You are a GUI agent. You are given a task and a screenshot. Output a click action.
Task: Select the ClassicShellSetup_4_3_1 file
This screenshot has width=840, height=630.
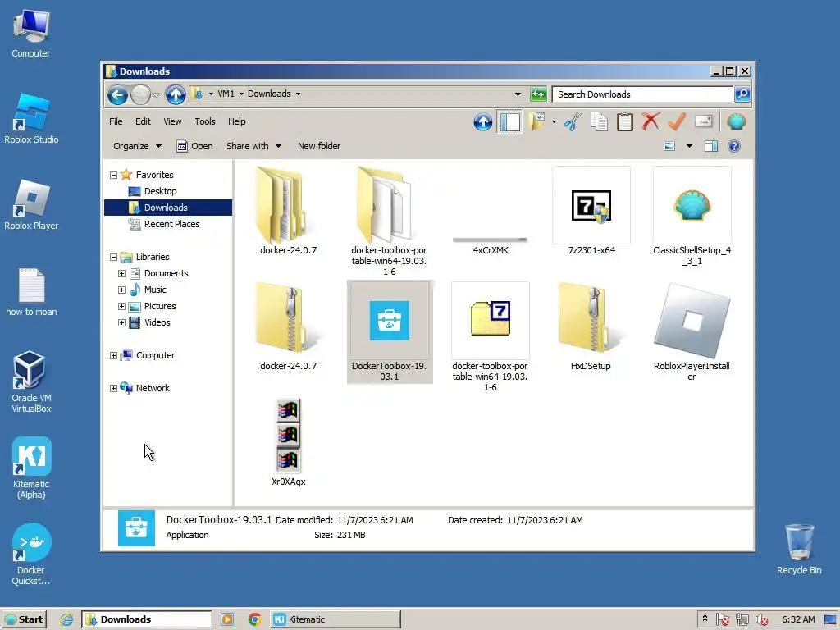[x=692, y=217]
